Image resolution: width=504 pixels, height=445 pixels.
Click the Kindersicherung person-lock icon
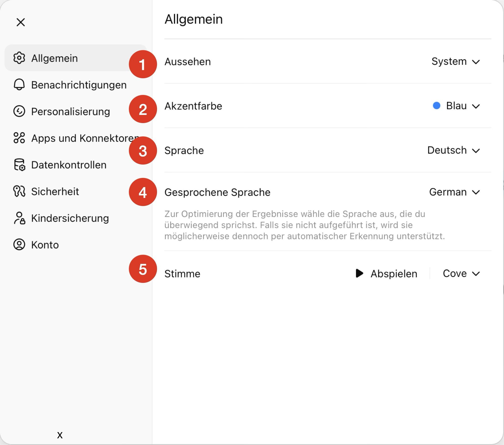point(19,218)
